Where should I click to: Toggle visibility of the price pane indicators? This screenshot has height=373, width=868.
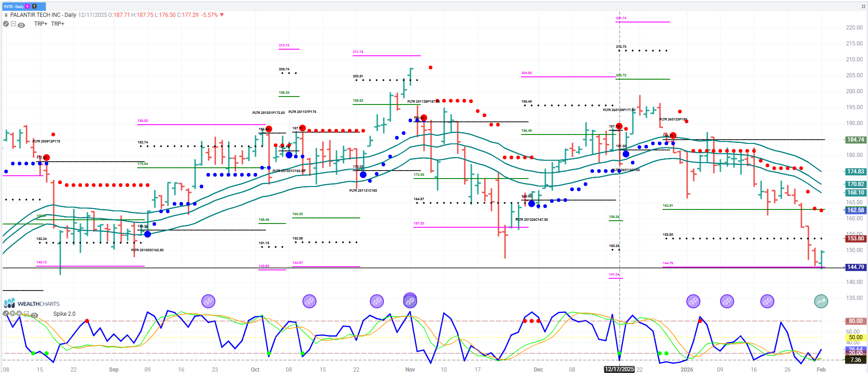(x=21, y=25)
